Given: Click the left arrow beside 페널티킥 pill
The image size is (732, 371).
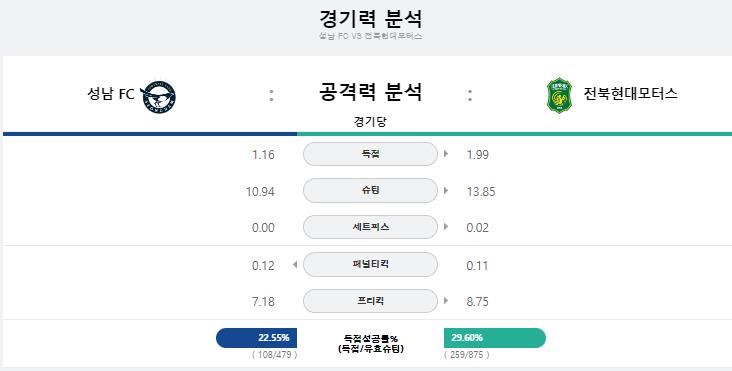Looking at the screenshot, I should click(x=295, y=265).
